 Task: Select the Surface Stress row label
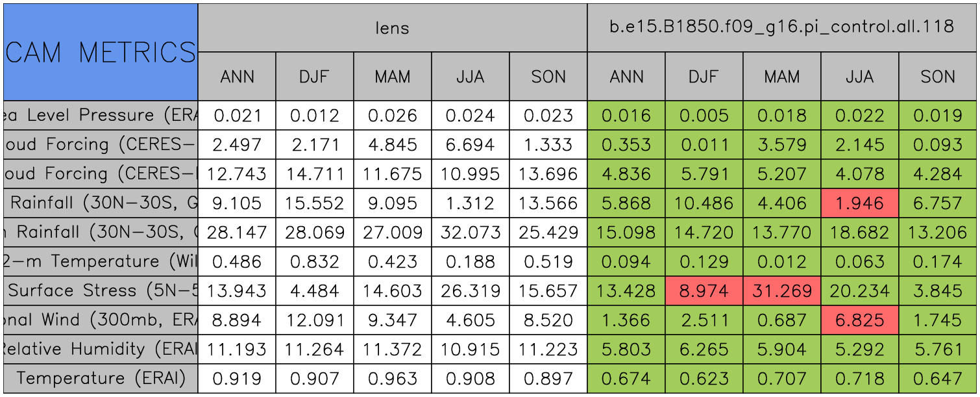point(101,291)
